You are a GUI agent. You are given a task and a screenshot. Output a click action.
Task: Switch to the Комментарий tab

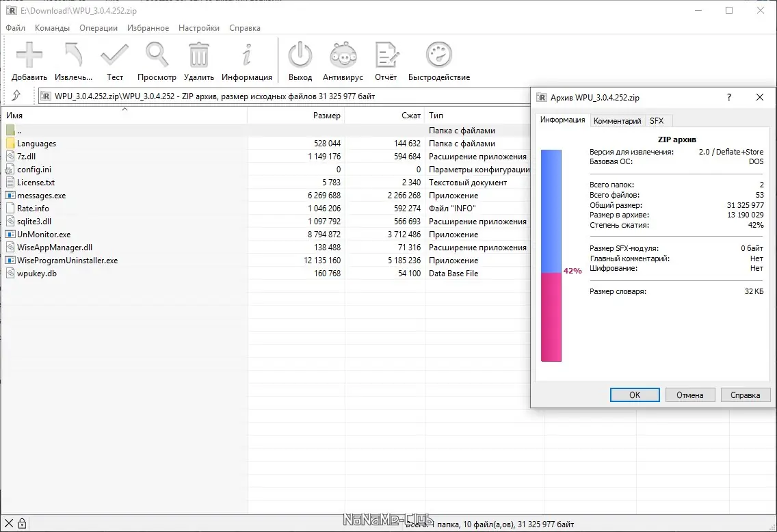pyautogui.click(x=618, y=121)
